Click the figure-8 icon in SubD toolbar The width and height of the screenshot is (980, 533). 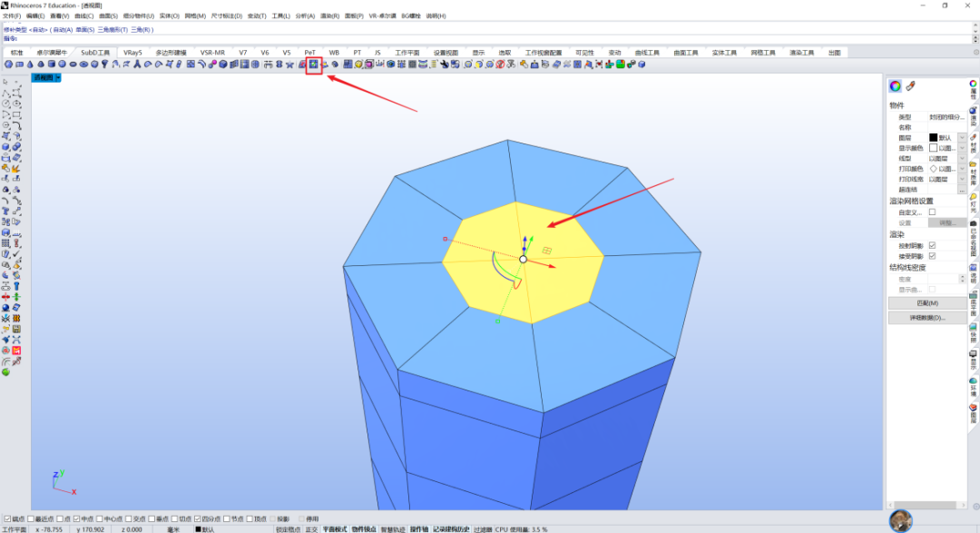(x=279, y=64)
